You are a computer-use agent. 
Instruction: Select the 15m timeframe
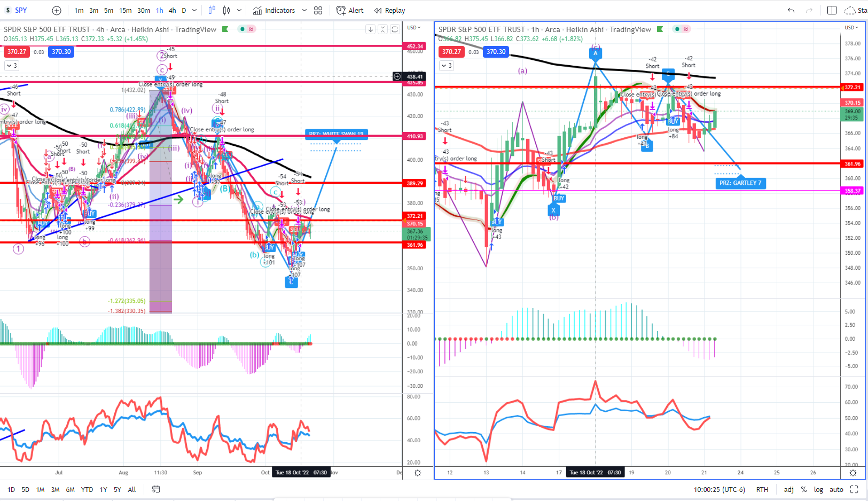point(126,10)
